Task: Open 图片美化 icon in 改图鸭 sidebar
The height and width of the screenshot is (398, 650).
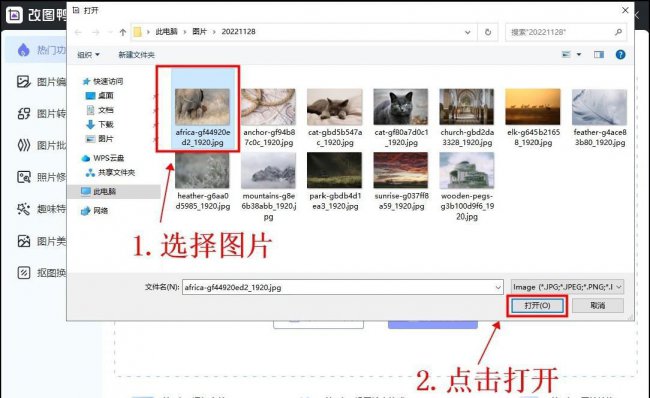Action: (24, 241)
